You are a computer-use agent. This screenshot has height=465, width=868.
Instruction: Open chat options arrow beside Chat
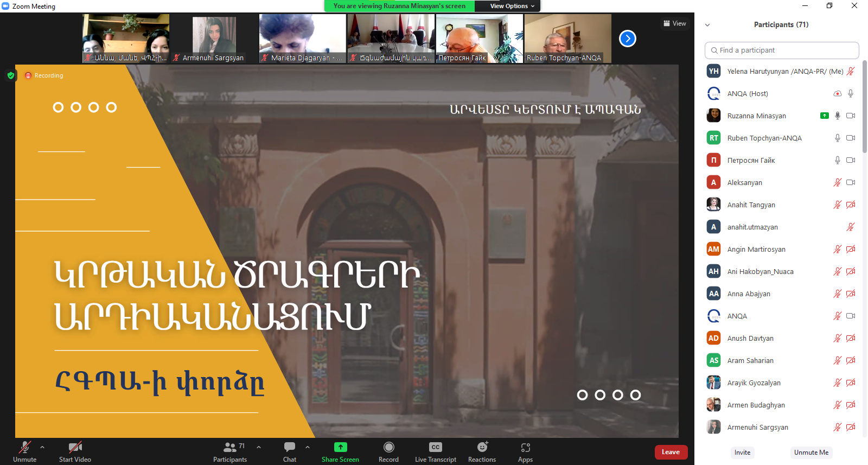click(x=308, y=447)
